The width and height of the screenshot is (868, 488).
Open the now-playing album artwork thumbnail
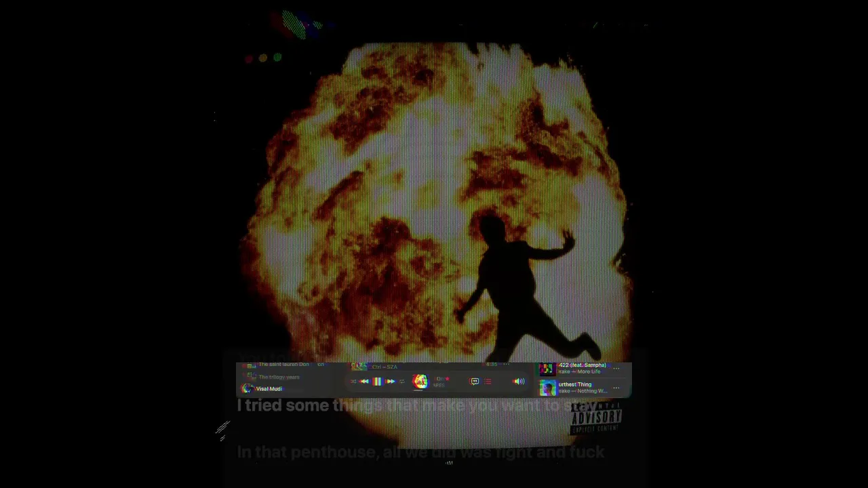pos(420,382)
